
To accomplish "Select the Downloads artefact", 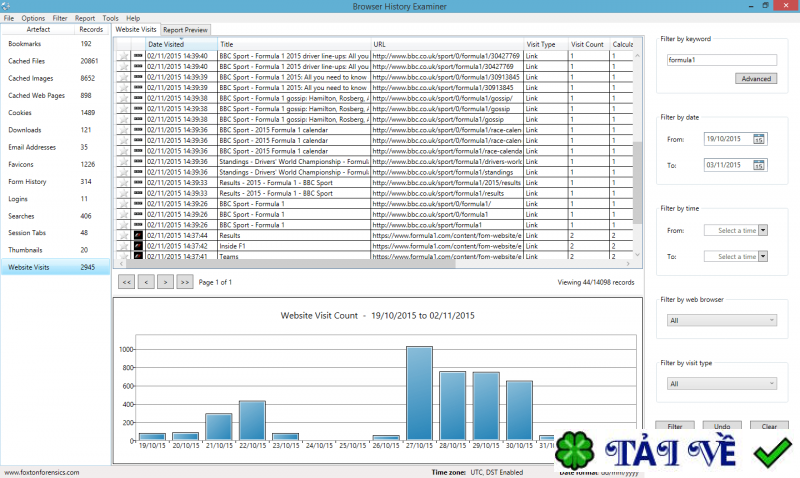I will pos(55,130).
